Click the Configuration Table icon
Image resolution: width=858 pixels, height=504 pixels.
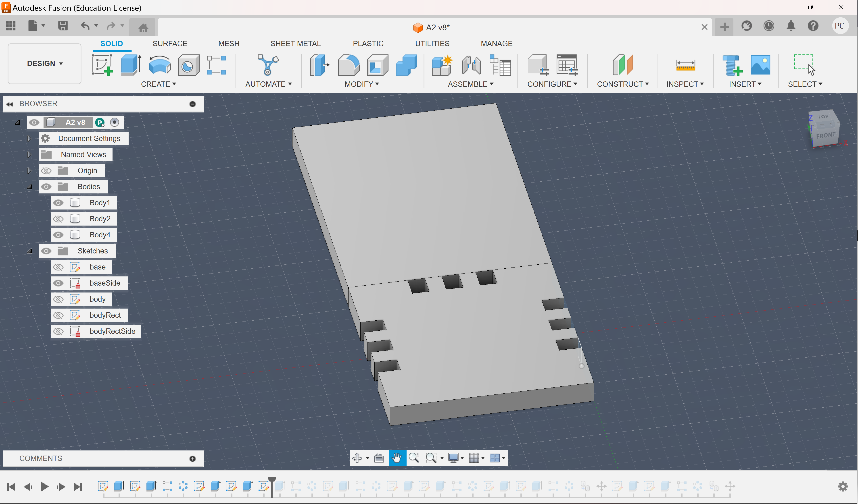coord(567,65)
